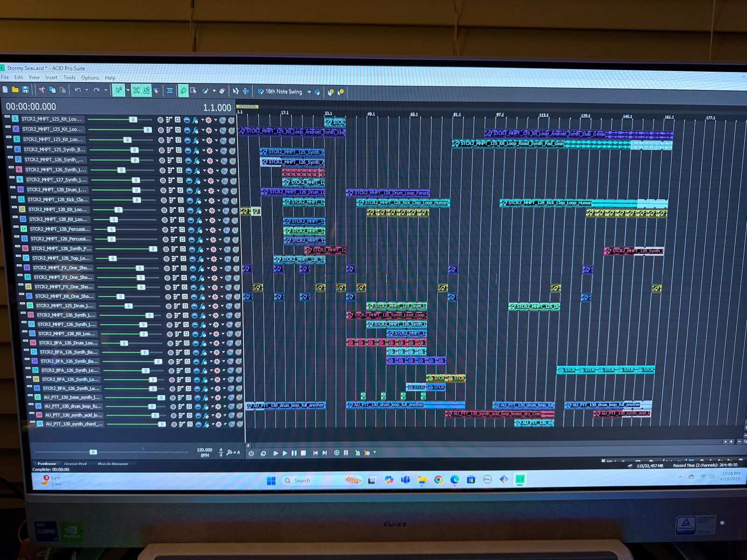
Task: Select the Draw tool pencil icon
Action: pyautogui.click(x=183, y=91)
